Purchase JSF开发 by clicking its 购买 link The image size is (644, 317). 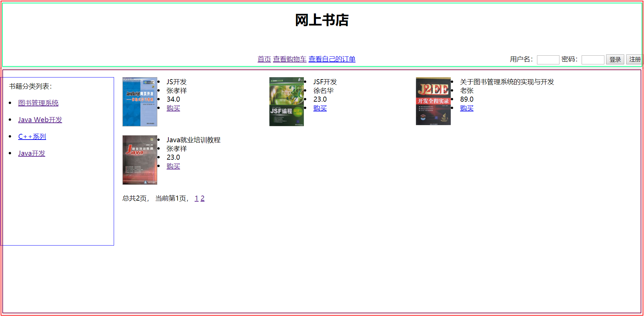(320, 108)
